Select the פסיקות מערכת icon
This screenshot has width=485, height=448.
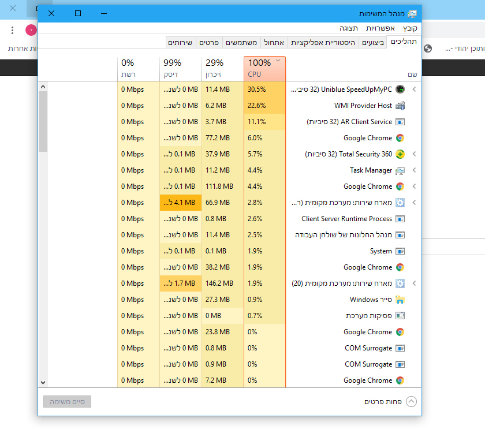pos(400,316)
